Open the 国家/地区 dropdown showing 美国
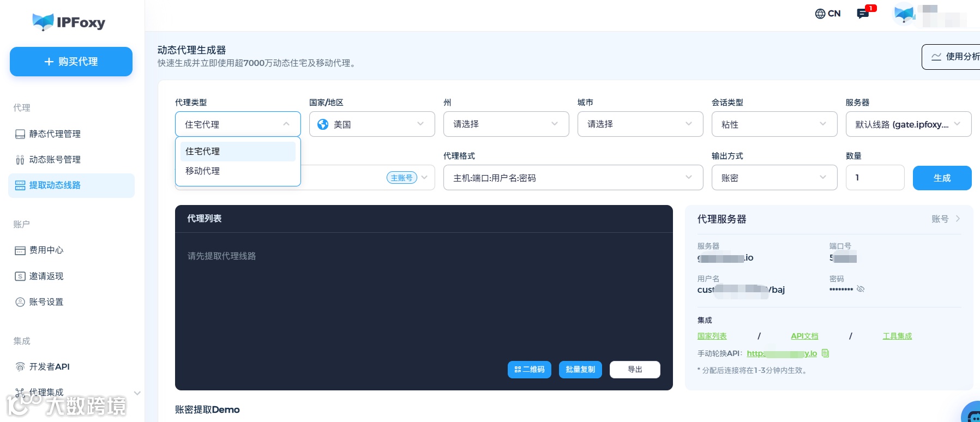This screenshot has height=422, width=980. pos(372,124)
